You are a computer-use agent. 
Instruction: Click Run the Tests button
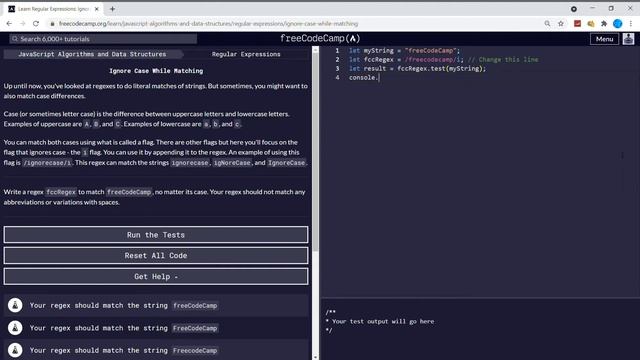pos(156,235)
